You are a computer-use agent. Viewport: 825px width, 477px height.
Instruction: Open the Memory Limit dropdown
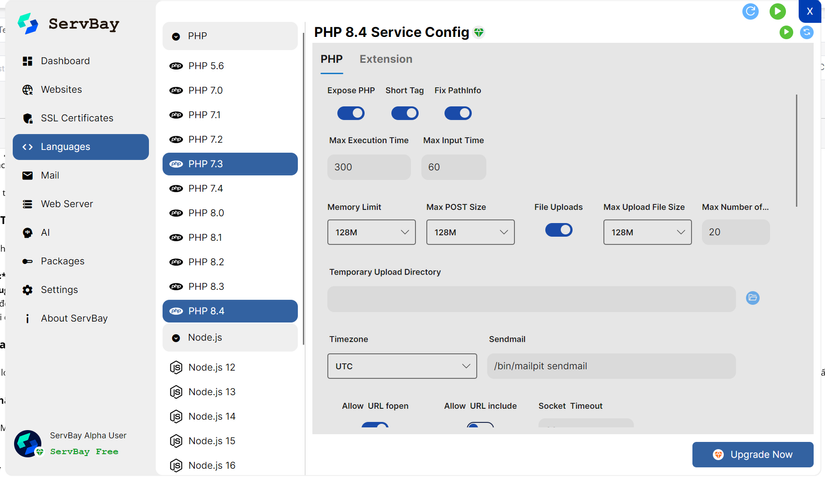point(371,232)
